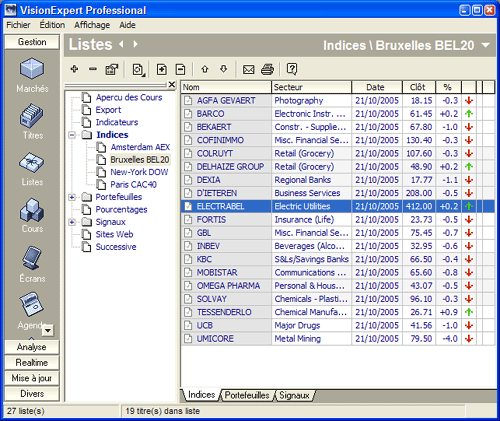Click the FORTIS document icon
The image size is (500, 421).
tap(188, 220)
